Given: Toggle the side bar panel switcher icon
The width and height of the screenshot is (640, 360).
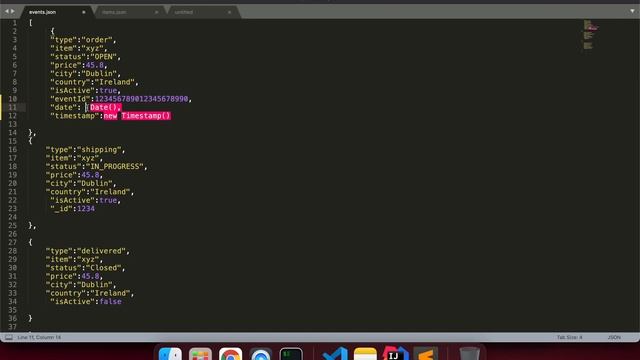Looking at the screenshot, I should (x=9, y=337).
